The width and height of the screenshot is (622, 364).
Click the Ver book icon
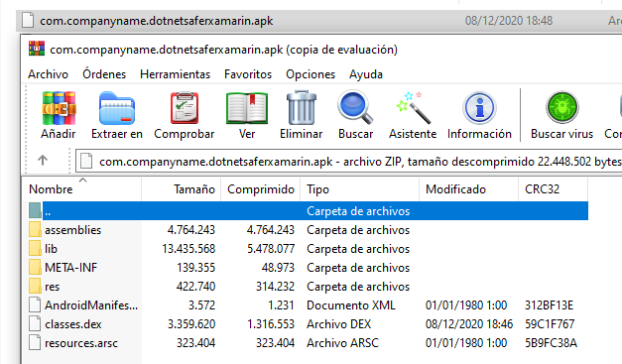[x=247, y=108]
